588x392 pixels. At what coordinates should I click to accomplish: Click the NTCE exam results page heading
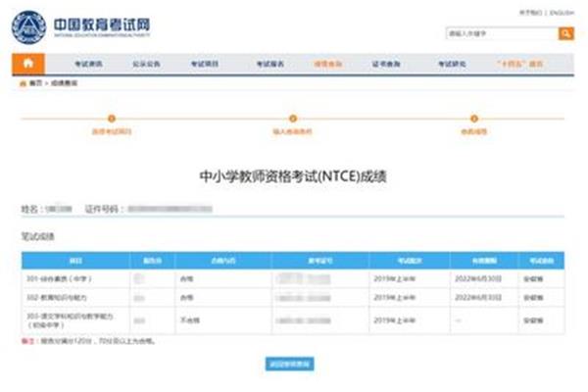point(293,176)
